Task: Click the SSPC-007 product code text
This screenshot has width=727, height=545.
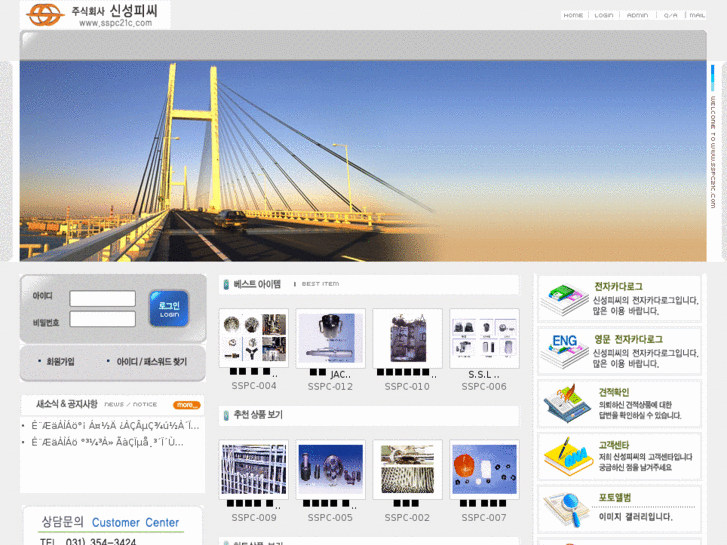Action: click(484, 518)
